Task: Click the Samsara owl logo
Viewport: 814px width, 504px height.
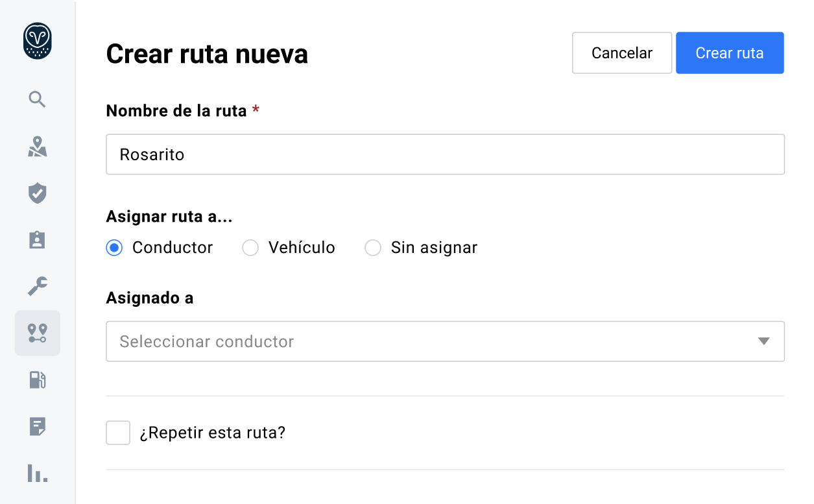Action: tap(37, 40)
